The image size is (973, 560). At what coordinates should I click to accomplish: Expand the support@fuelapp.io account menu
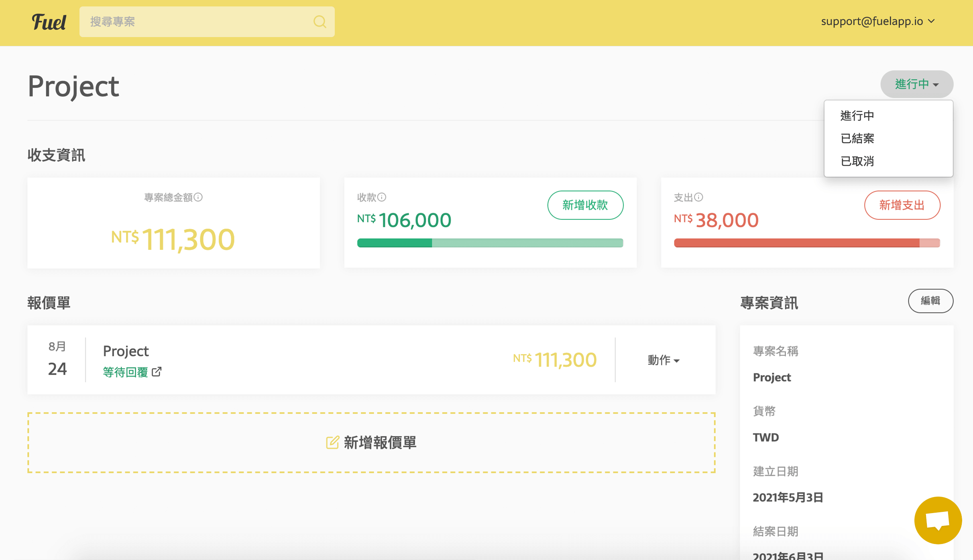point(877,21)
